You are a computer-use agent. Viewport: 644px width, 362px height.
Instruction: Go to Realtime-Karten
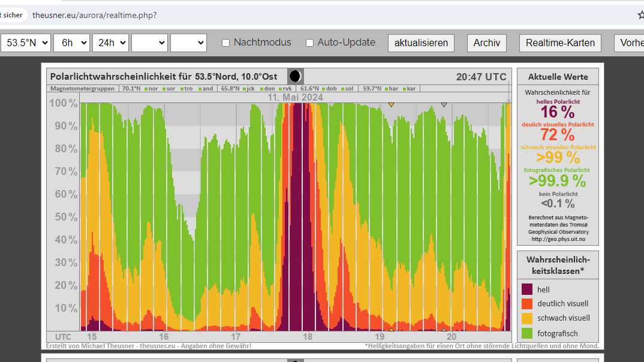560,43
